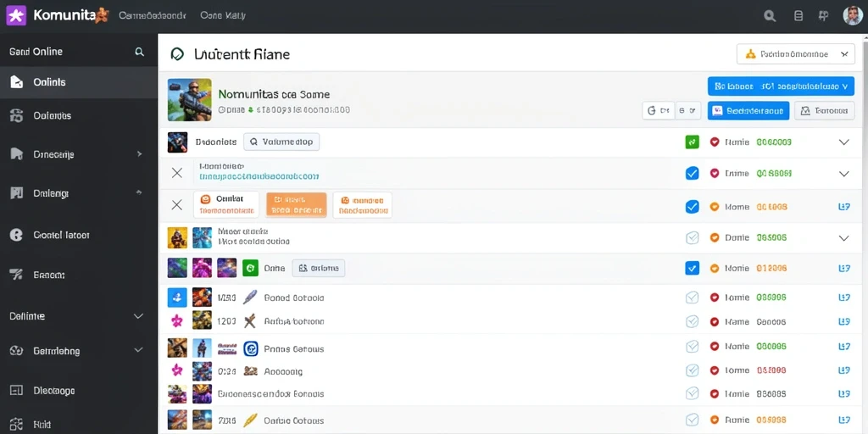Check the empty checkbox in the 085006 row
The width and height of the screenshot is (868, 434).
click(692, 237)
